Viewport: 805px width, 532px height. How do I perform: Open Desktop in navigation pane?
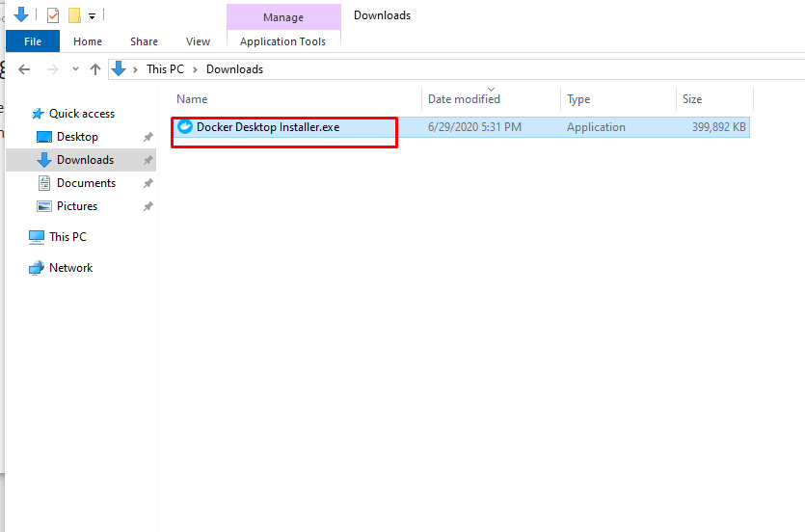(x=77, y=137)
